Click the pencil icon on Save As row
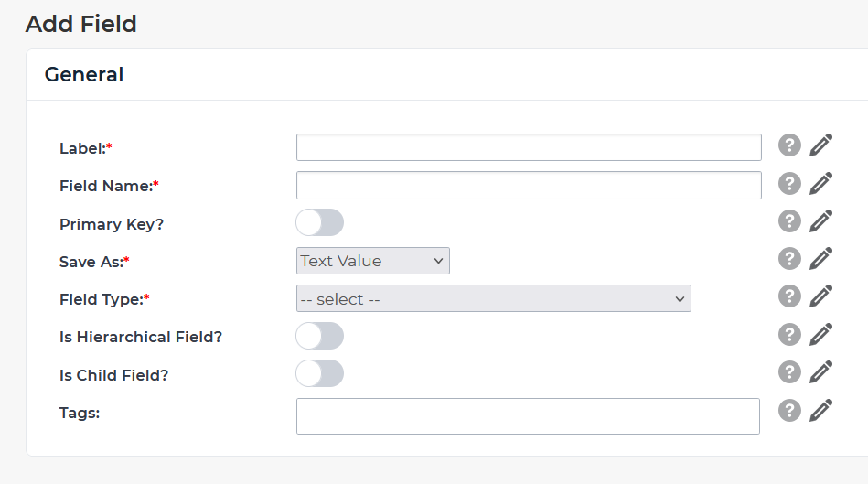 point(821,259)
